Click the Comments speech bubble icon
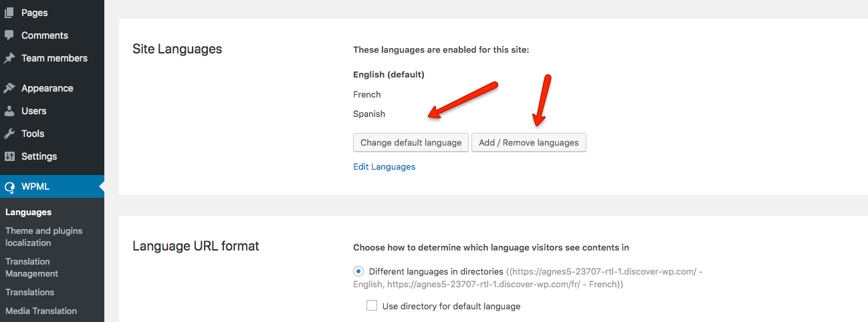The image size is (868, 322). click(9, 35)
